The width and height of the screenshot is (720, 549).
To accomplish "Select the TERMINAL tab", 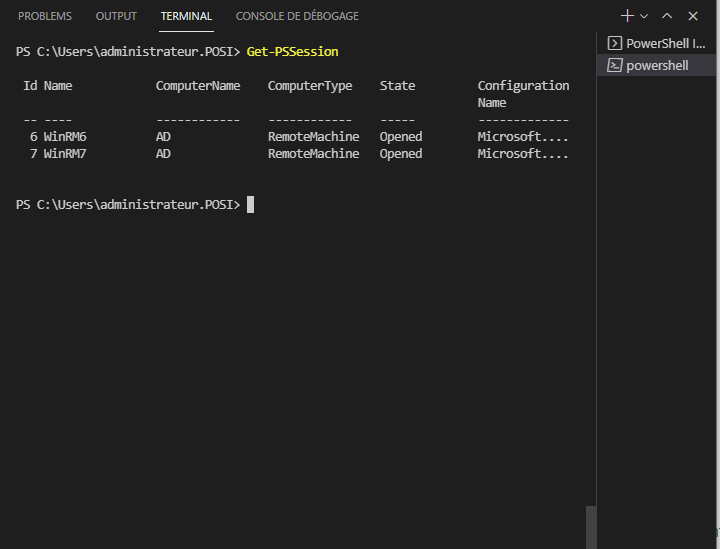I will (186, 16).
